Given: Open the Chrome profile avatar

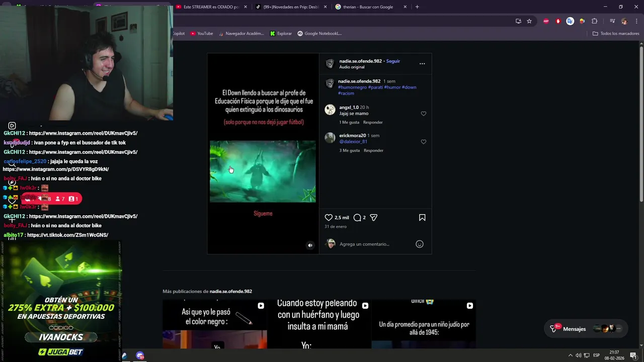Looking at the screenshot, I should click(624, 21).
